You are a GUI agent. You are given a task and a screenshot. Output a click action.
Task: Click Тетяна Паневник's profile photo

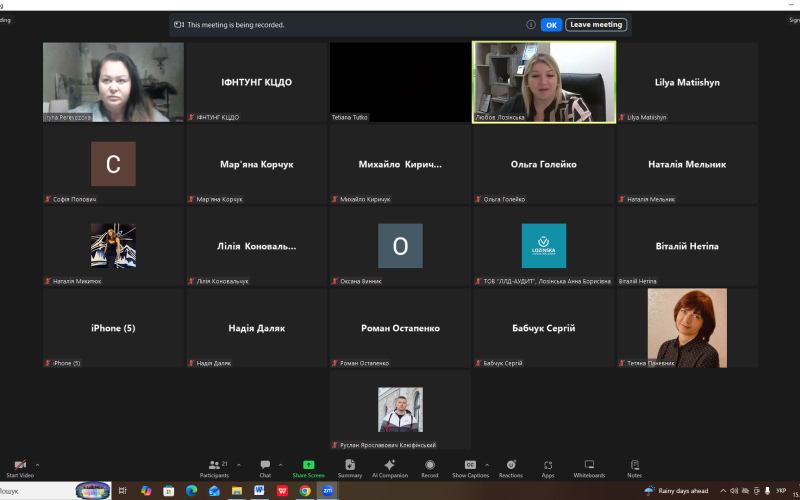click(687, 328)
